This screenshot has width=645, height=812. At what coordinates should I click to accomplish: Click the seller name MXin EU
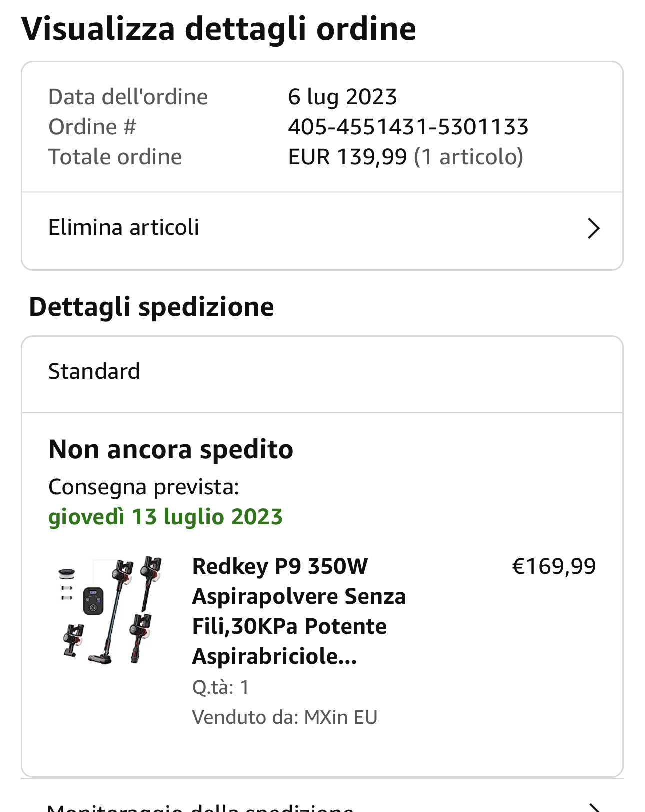tap(340, 717)
